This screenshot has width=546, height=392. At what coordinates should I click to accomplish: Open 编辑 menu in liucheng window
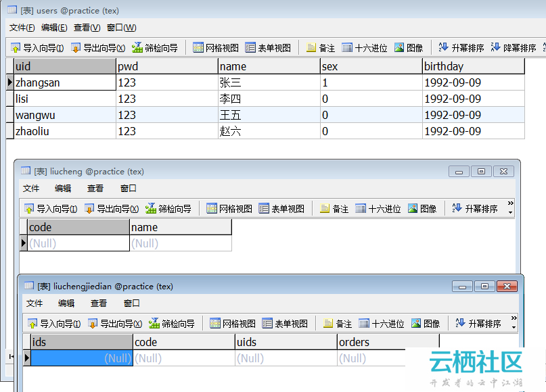coord(63,188)
